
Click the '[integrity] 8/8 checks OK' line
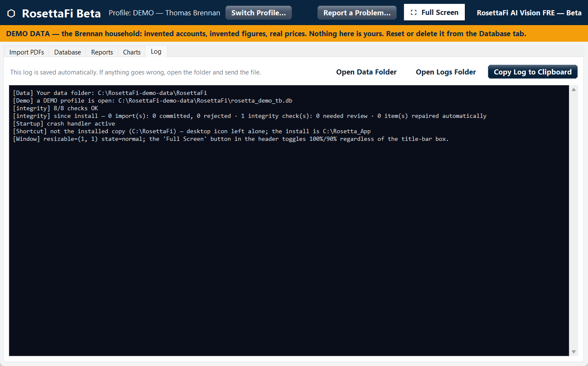pos(55,108)
